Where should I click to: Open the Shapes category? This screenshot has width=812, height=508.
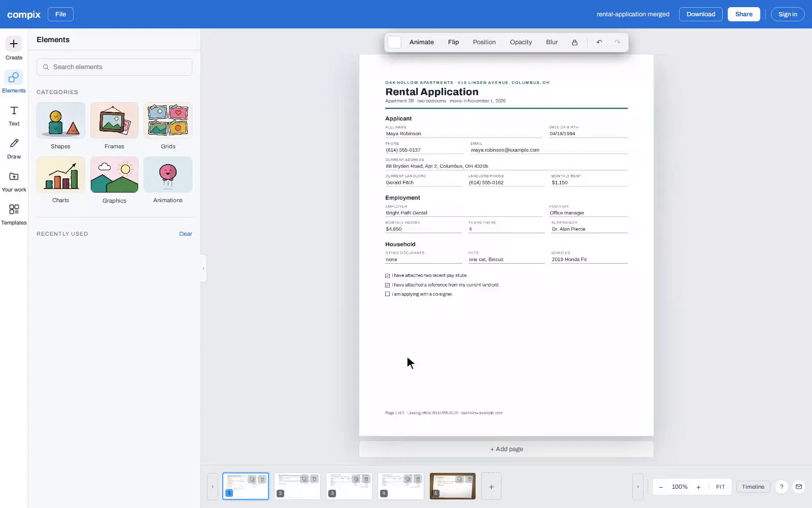[x=60, y=126]
